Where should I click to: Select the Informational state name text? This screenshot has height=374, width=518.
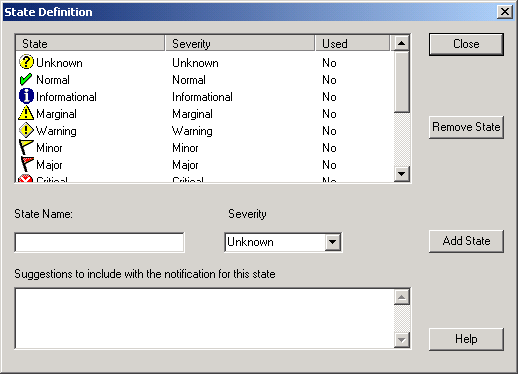(66, 97)
